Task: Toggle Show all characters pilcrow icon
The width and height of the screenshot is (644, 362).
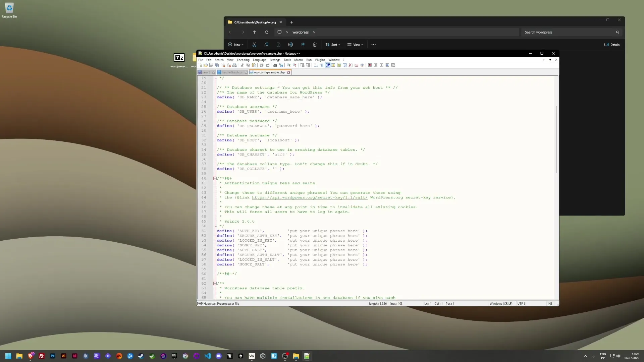Action: click(x=321, y=65)
